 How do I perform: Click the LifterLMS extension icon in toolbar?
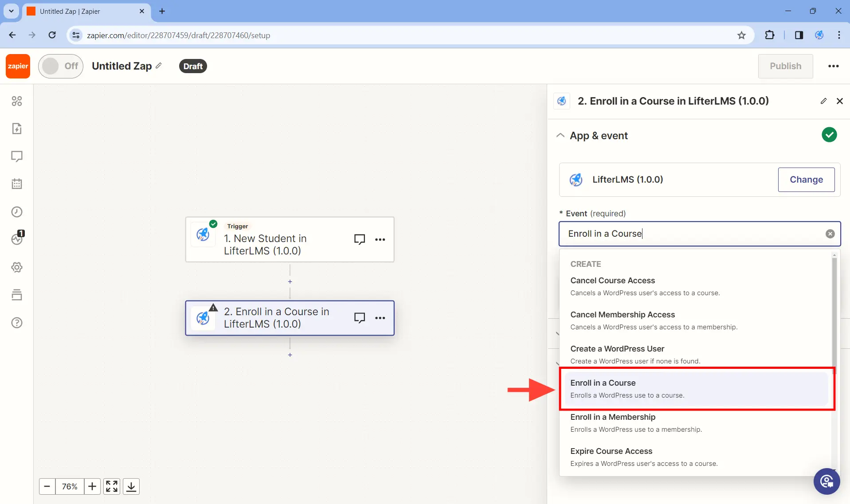[819, 35]
